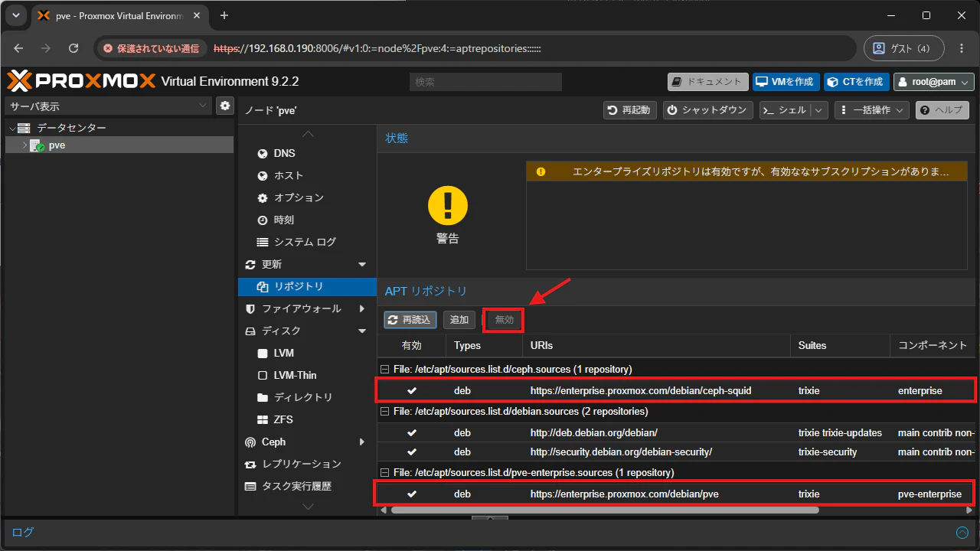Select the リポジトリ menu entry
980x551 pixels.
[x=299, y=286]
